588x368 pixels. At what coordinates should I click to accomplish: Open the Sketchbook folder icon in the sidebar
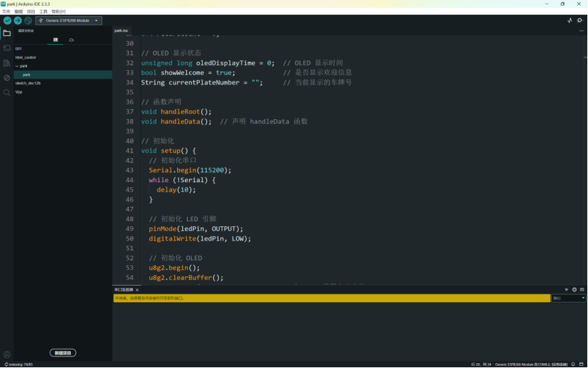click(7, 33)
